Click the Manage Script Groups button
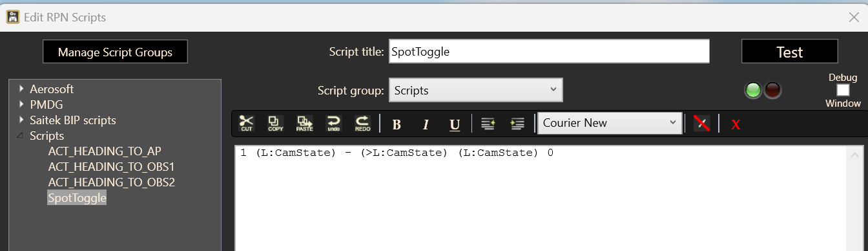The image size is (868, 251). click(115, 52)
